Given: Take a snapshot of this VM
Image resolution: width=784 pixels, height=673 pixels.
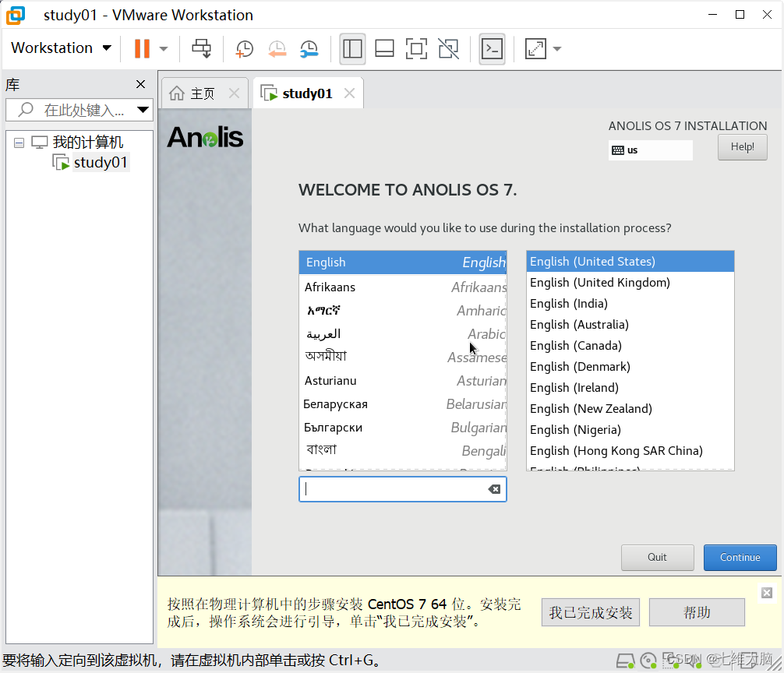Looking at the screenshot, I should pyautogui.click(x=245, y=49).
